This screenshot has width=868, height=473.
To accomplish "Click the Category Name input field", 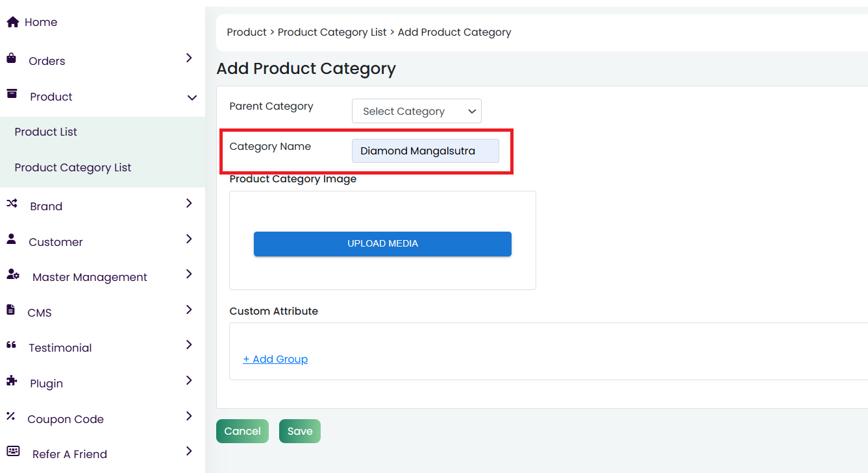I will tap(425, 151).
